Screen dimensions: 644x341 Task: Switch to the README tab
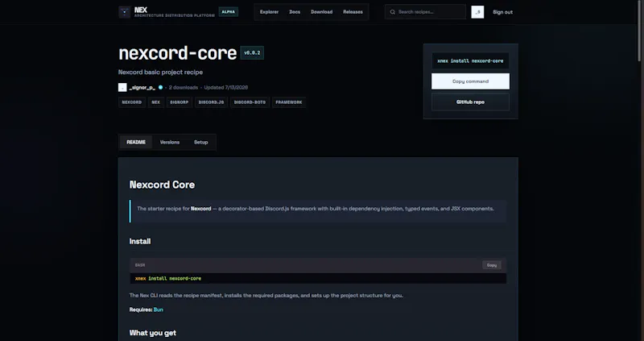(x=136, y=143)
